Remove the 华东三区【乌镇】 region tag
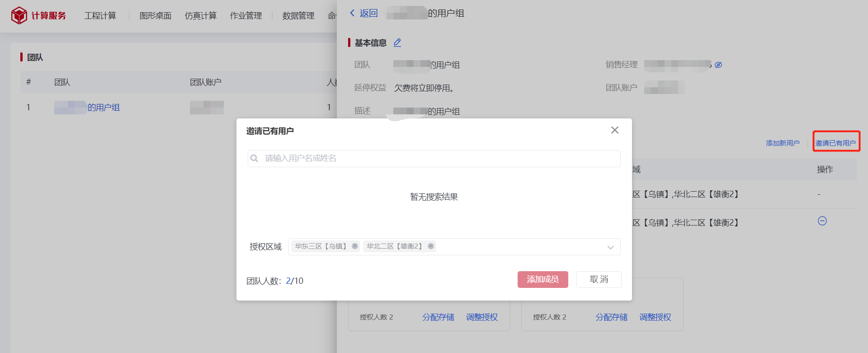Image resolution: width=868 pixels, height=353 pixels. click(355, 246)
